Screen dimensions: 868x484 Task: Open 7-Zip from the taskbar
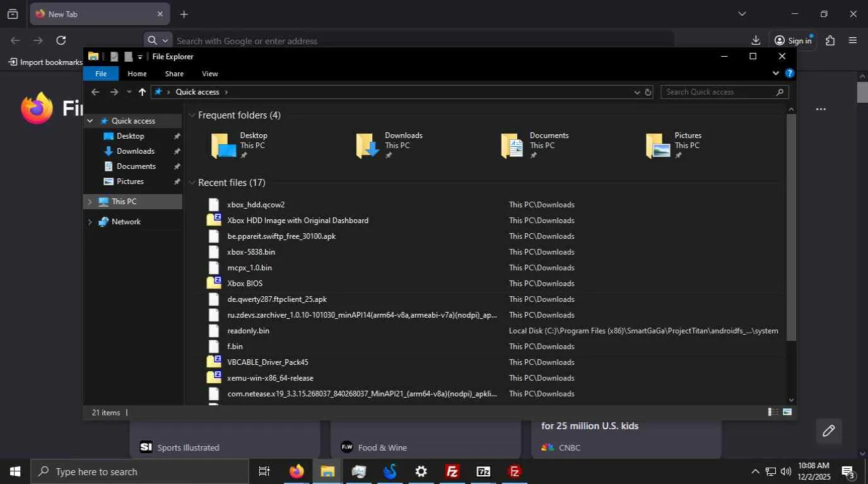483,471
